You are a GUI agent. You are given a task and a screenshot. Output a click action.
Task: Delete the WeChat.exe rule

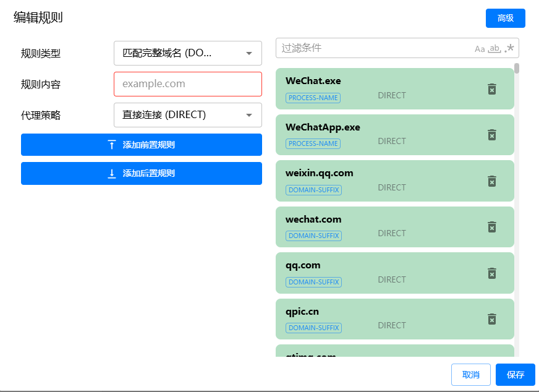tap(492, 89)
